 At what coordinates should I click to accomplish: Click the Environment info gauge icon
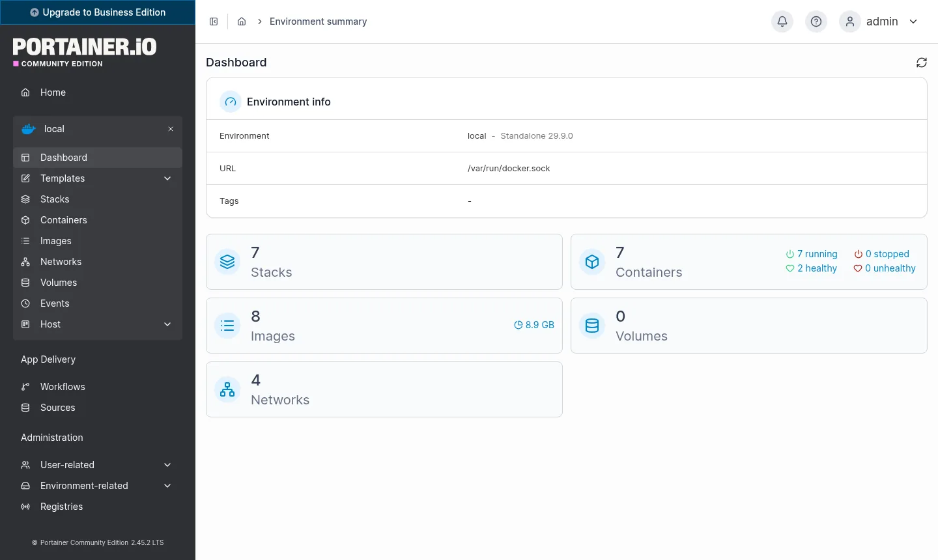pyautogui.click(x=231, y=102)
